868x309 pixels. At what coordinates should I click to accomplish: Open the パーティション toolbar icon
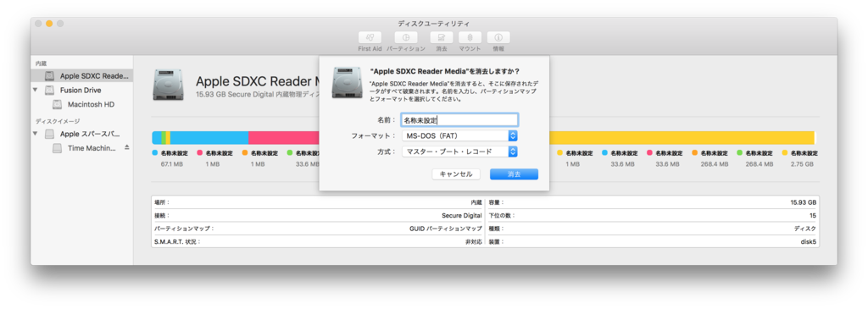(x=406, y=37)
